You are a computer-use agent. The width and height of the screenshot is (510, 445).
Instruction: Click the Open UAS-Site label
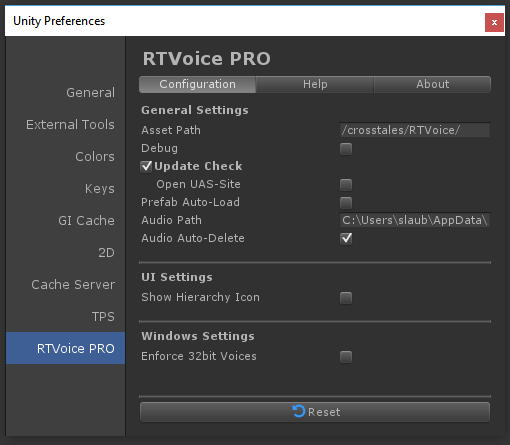tap(198, 184)
